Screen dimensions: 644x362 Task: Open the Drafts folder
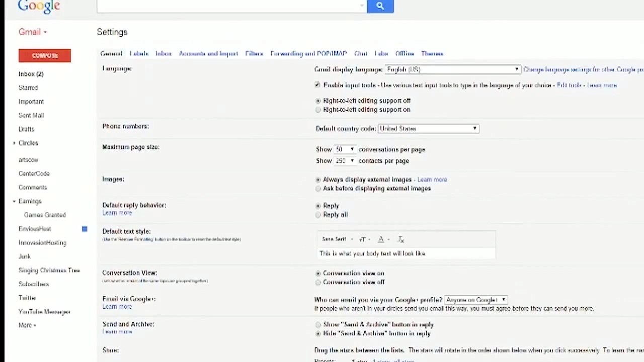(26, 129)
